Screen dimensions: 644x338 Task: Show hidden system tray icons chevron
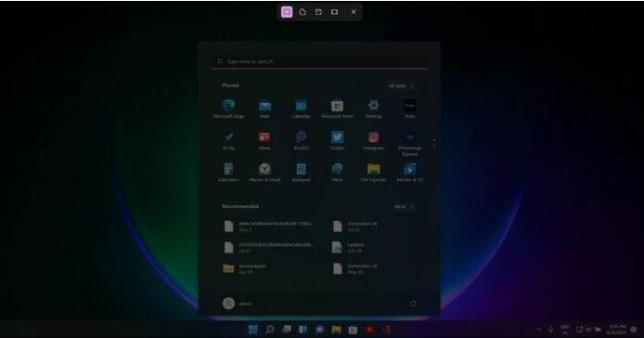(539, 330)
